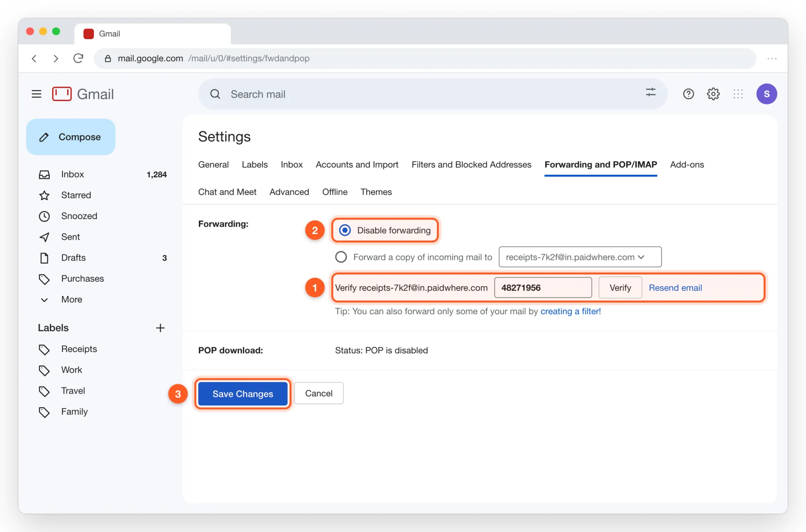Select Disable forwarding radio button
The height and width of the screenshot is (532, 806).
click(345, 230)
